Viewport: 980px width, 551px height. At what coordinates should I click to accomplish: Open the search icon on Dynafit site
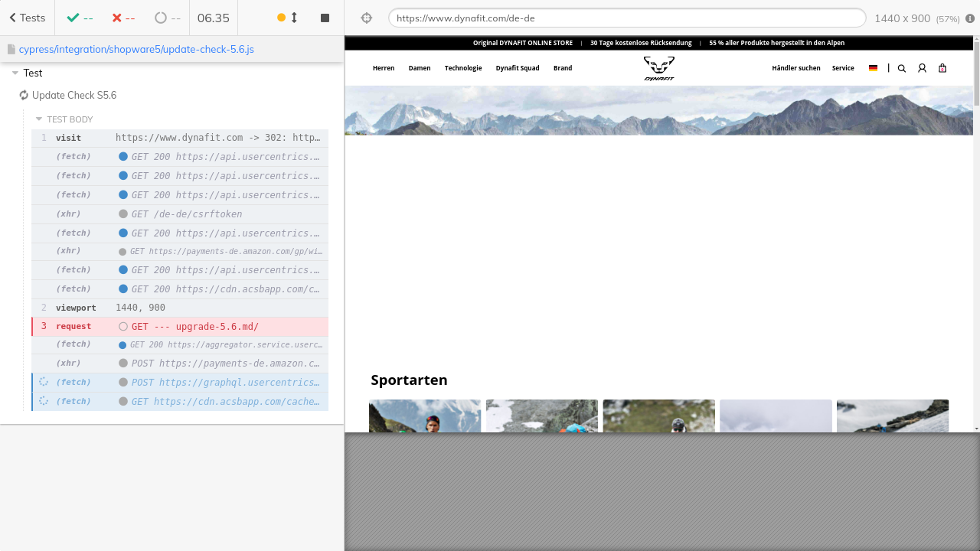(901, 68)
